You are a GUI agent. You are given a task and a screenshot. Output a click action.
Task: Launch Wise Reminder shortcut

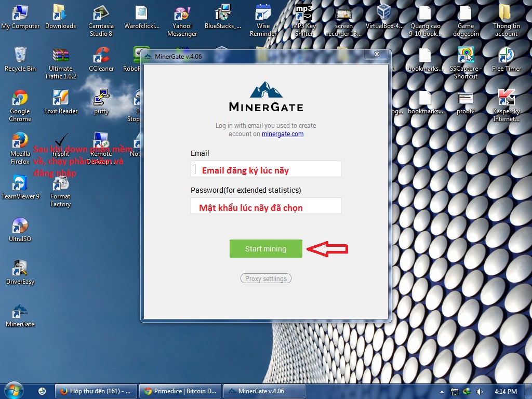coord(263,21)
